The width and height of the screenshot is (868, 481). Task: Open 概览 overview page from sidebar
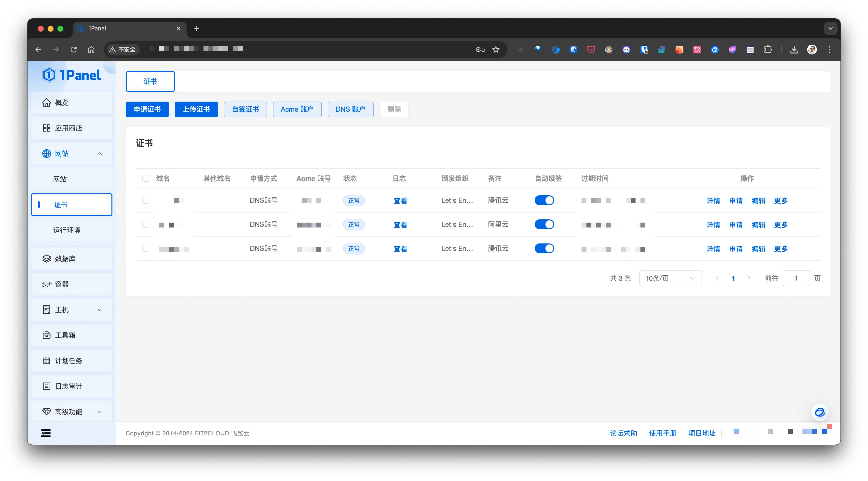click(71, 102)
